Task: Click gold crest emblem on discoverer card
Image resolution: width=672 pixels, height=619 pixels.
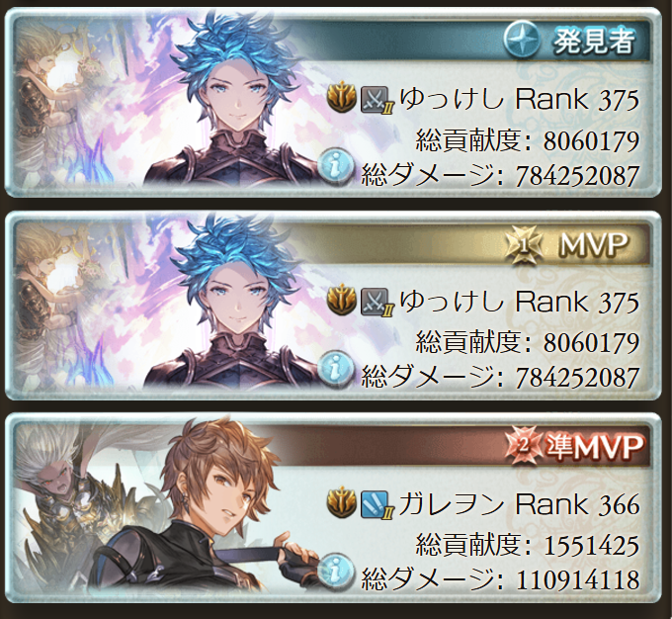Action: [x=343, y=99]
